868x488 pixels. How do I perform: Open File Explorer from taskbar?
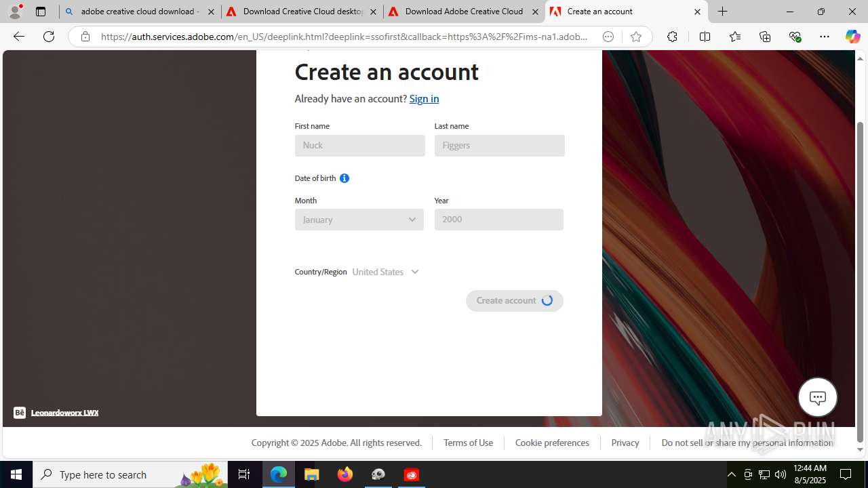coord(312,474)
